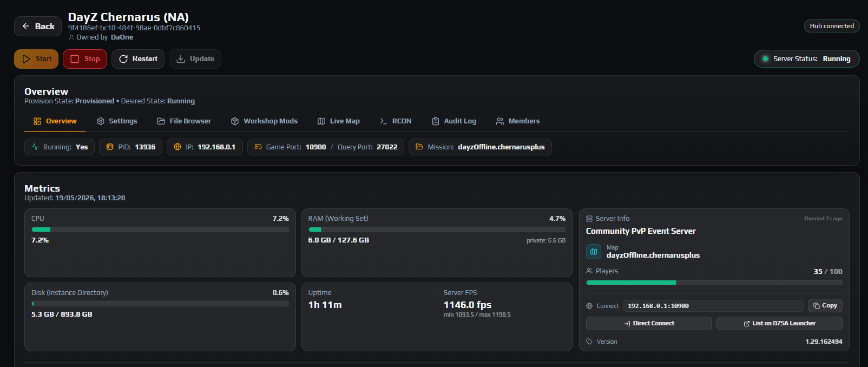Click the Players count progress bar
The height and width of the screenshot is (367, 868).
click(714, 283)
